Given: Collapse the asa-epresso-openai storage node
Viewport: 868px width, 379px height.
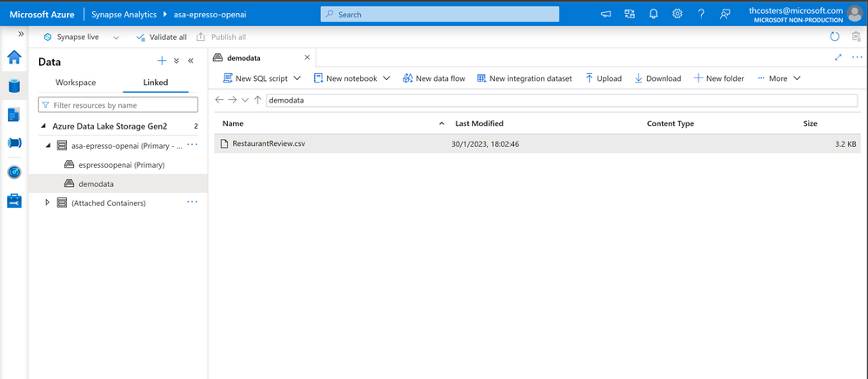Looking at the screenshot, I should tap(48, 145).
